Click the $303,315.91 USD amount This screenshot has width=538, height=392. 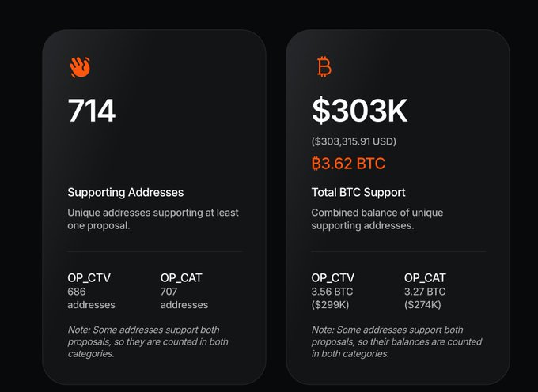[354, 141]
